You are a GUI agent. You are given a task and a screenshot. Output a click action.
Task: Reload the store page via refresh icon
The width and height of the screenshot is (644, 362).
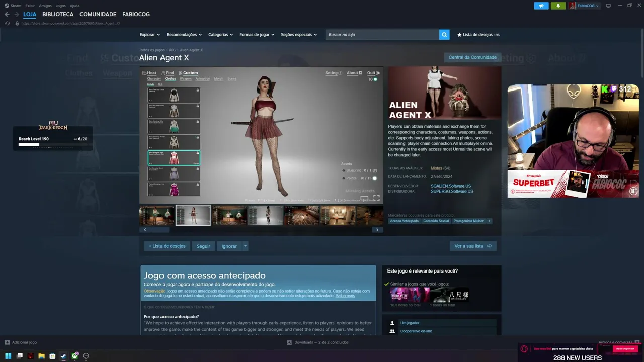[x=7, y=23]
